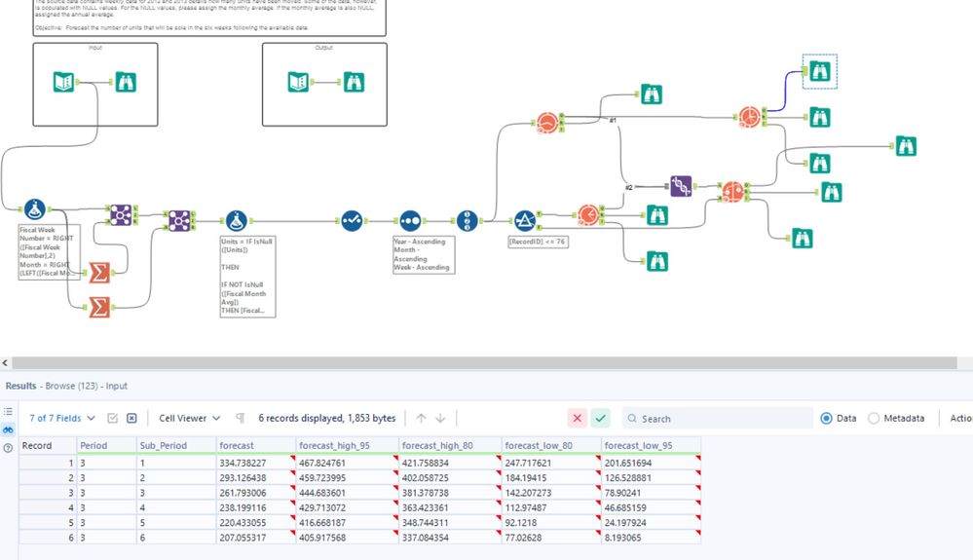
Task: Select the Browse tool in Input container
Action: click(126, 82)
